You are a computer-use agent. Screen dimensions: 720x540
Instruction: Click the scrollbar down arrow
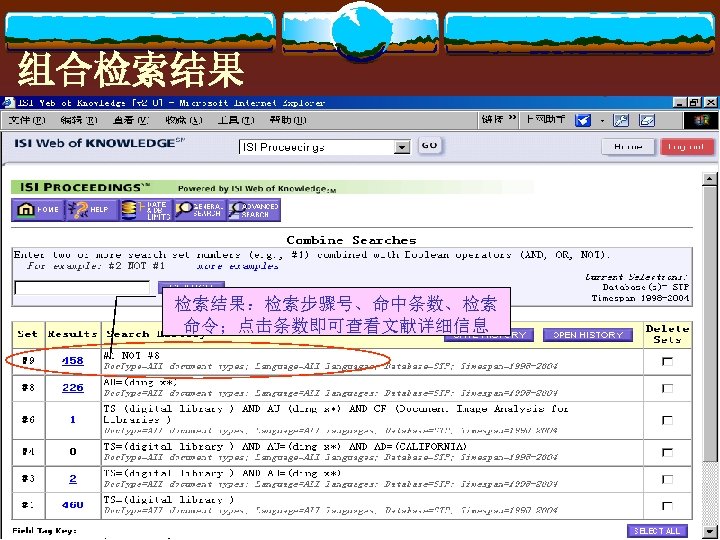pyautogui.click(x=709, y=531)
